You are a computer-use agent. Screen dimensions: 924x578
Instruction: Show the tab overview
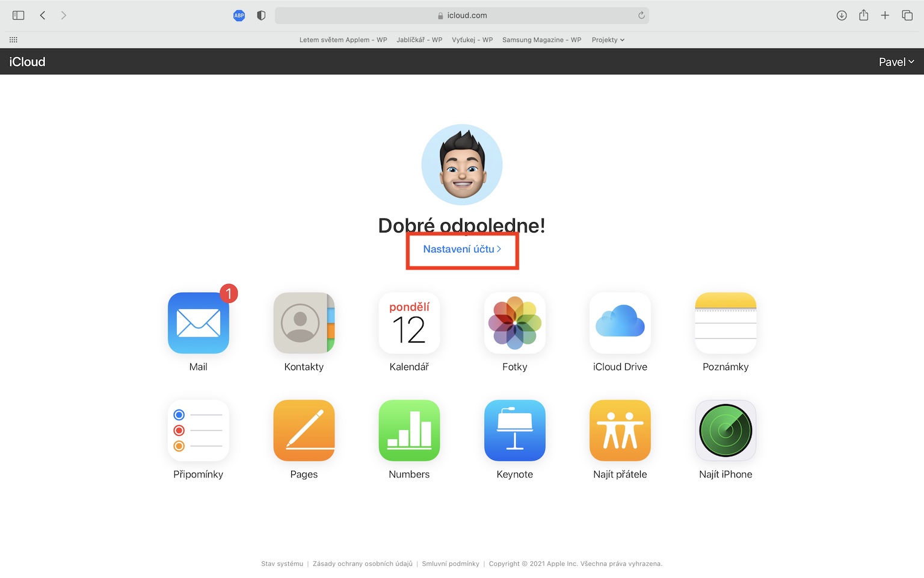907,15
